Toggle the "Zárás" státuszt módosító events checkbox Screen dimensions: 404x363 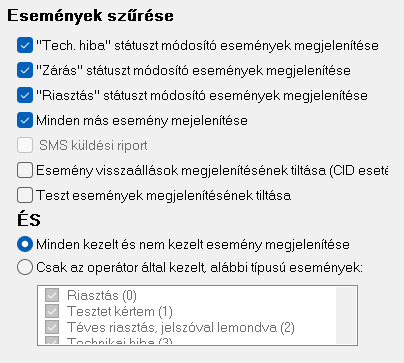pos(25,70)
